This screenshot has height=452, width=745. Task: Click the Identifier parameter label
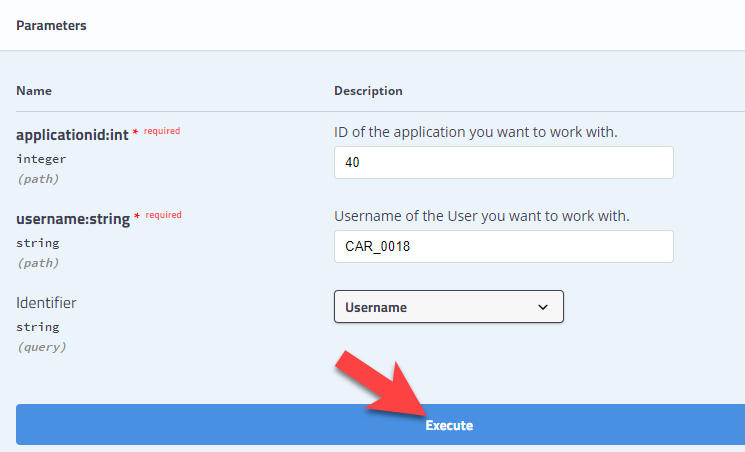[46, 303]
